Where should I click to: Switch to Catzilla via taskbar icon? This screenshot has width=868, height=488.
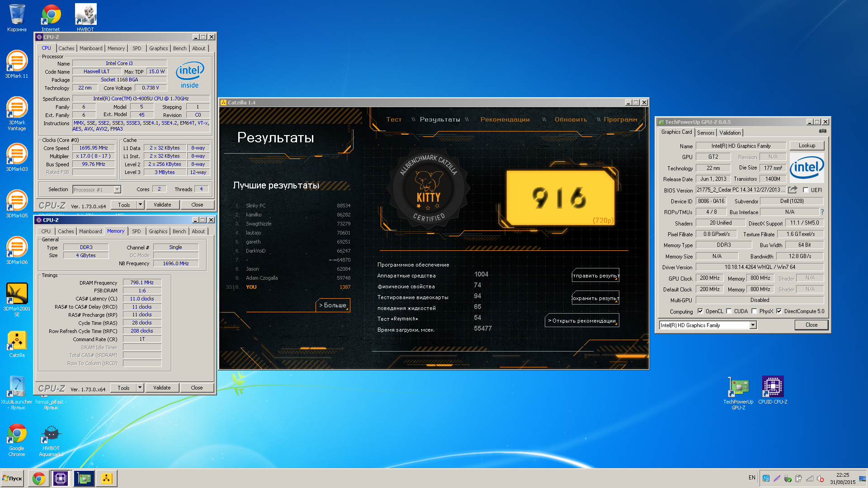click(x=107, y=478)
